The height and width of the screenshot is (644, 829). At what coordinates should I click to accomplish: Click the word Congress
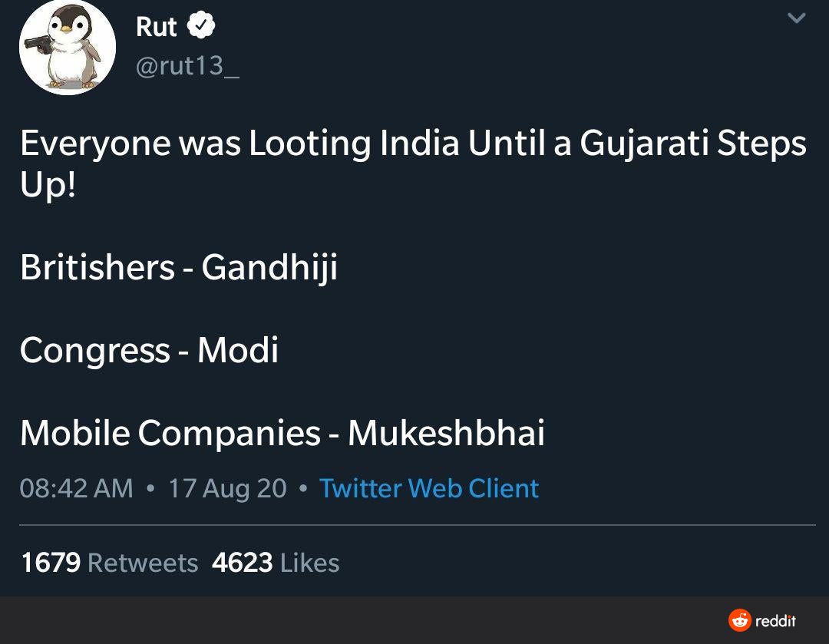click(x=94, y=350)
